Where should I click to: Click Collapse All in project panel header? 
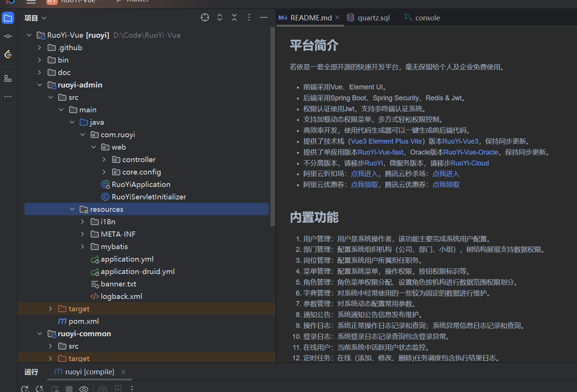pos(234,17)
